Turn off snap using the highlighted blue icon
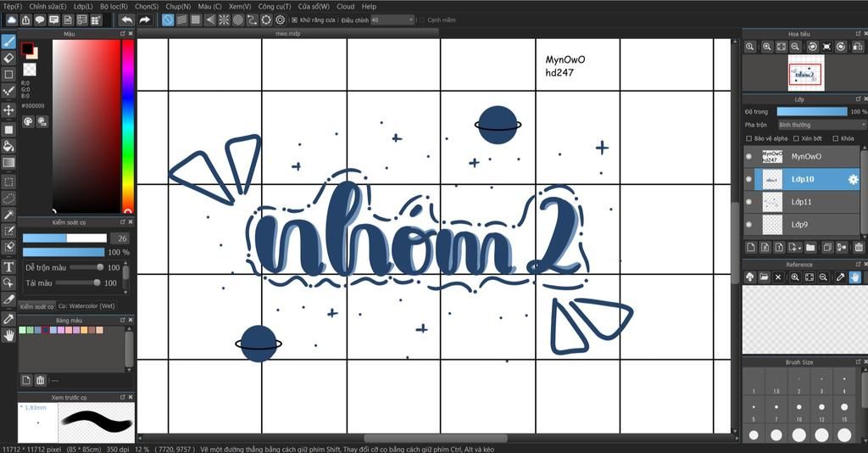This screenshot has height=453, width=868. click(x=168, y=20)
